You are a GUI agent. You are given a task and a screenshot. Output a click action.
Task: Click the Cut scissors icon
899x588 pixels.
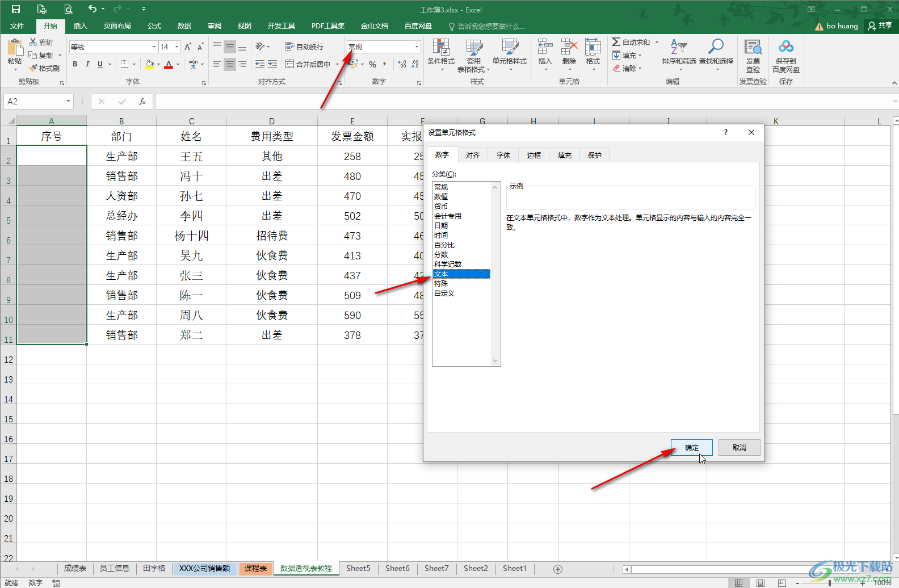33,42
